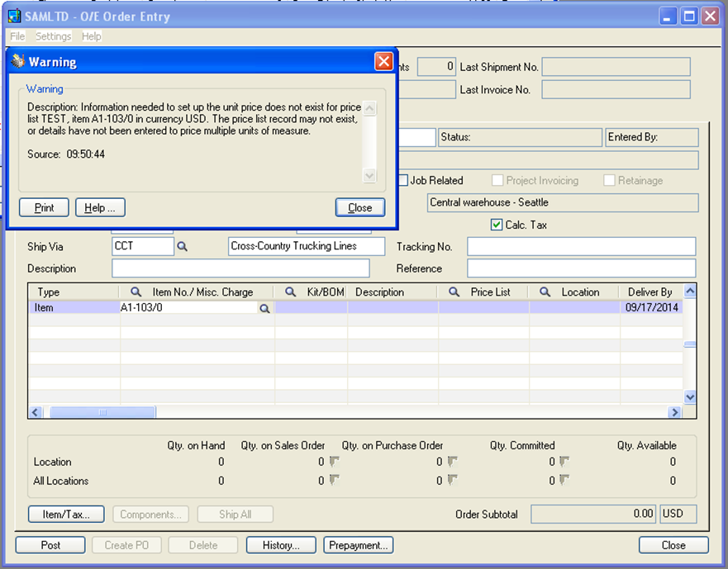
Task: Drill down Location Qty. on Sales Order
Action: [x=335, y=462]
